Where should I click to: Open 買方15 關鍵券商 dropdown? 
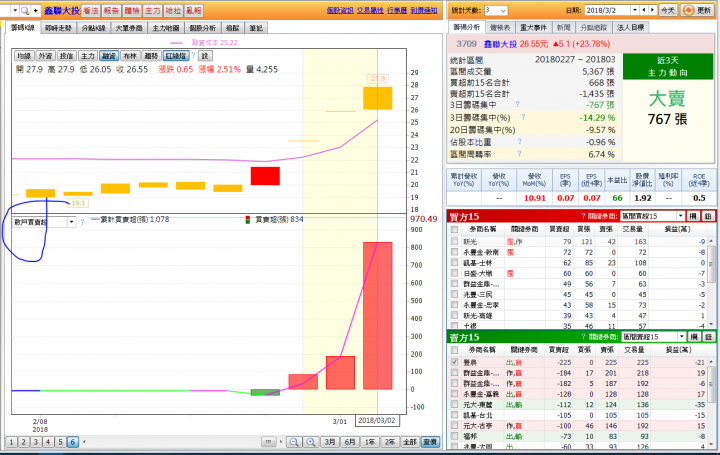(681, 216)
